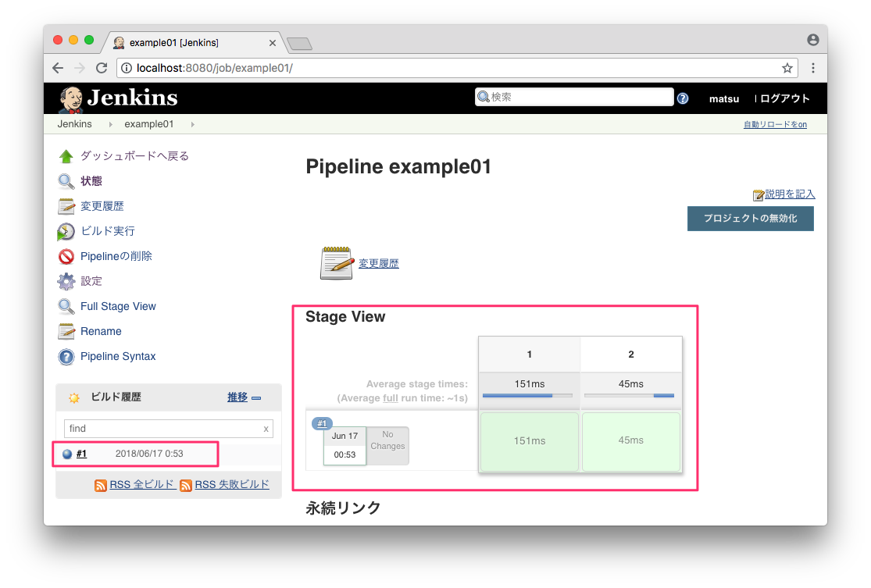871x588 pixels.
Task: Expand breadcrumb arrow after Jenkins
Action: [110, 125]
